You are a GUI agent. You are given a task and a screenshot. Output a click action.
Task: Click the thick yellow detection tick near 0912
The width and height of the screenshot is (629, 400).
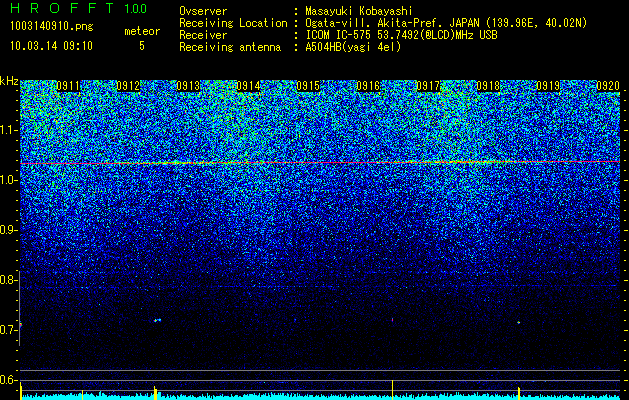click(x=155, y=393)
